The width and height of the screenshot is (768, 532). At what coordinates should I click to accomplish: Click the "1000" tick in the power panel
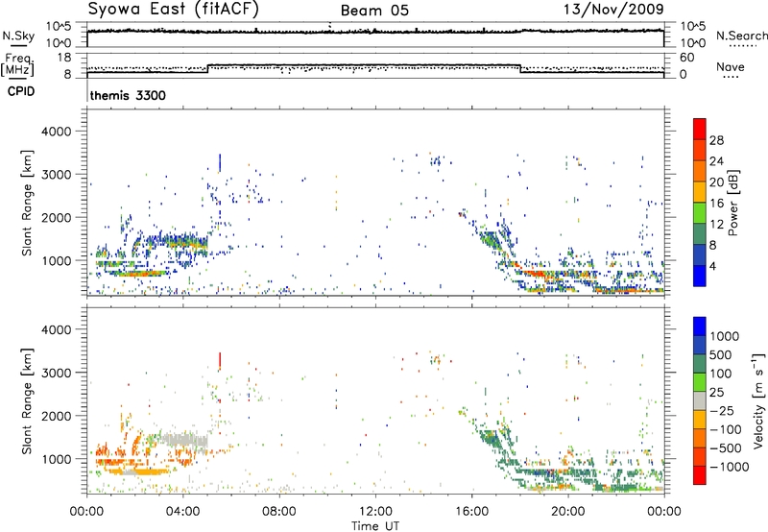(56, 260)
